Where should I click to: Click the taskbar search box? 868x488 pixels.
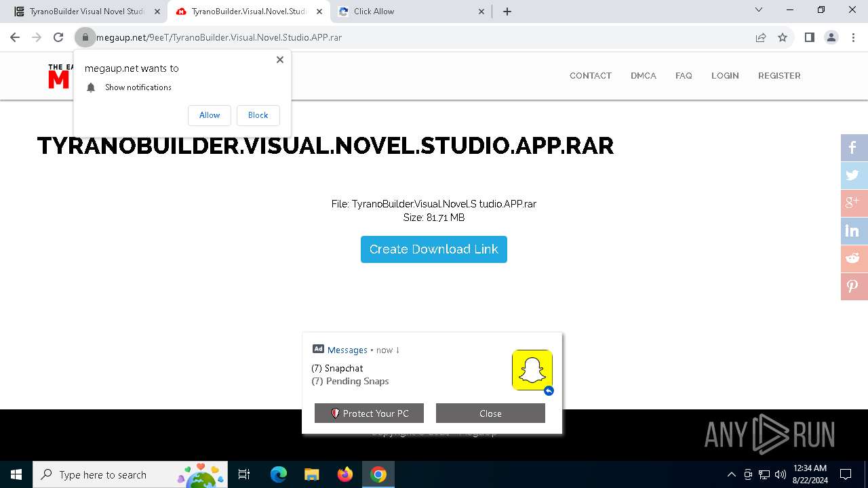[130, 474]
